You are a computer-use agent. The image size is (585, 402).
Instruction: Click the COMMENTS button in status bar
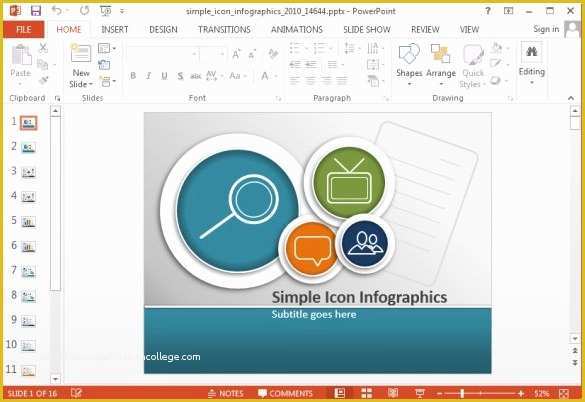[285, 393]
